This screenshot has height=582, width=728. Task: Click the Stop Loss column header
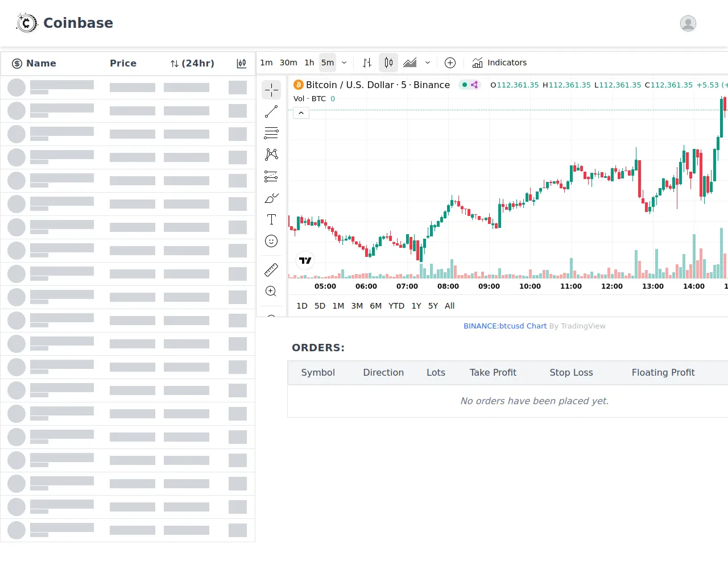coord(571,373)
